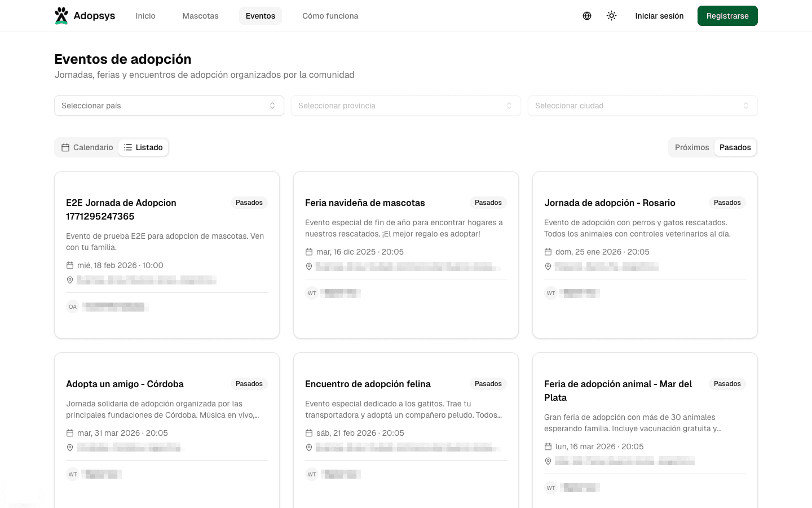Click location pin on Encuentro de adopción felina
Image resolution: width=812 pixels, height=508 pixels.
(309, 448)
